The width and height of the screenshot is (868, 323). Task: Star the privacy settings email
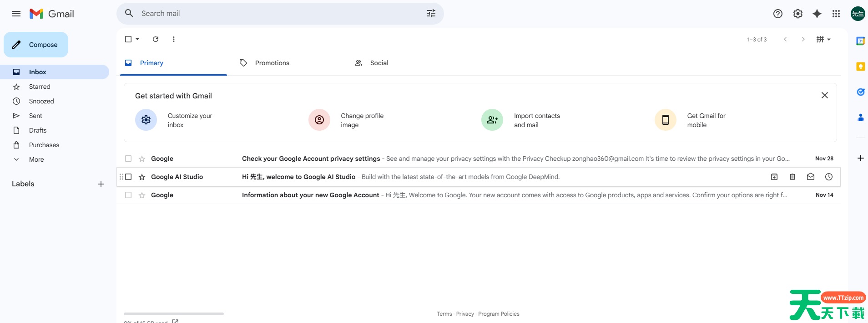click(x=142, y=159)
